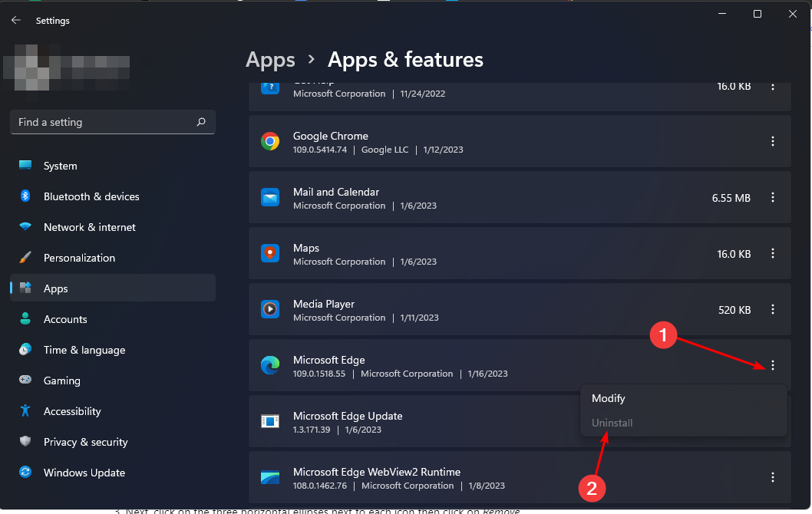This screenshot has width=812, height=514.
Task: Click the Microsoft Edge name
Action: pyautogui.click(x=328, y=360)
